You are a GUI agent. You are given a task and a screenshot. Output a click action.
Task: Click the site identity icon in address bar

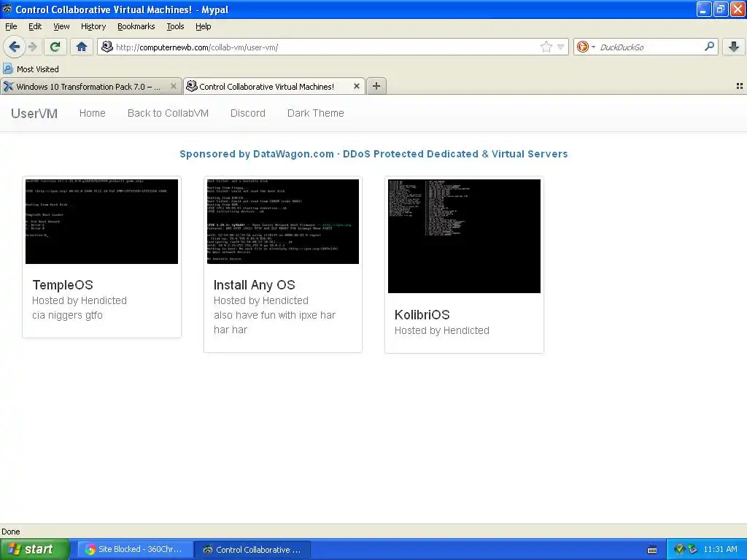[107, 47]
